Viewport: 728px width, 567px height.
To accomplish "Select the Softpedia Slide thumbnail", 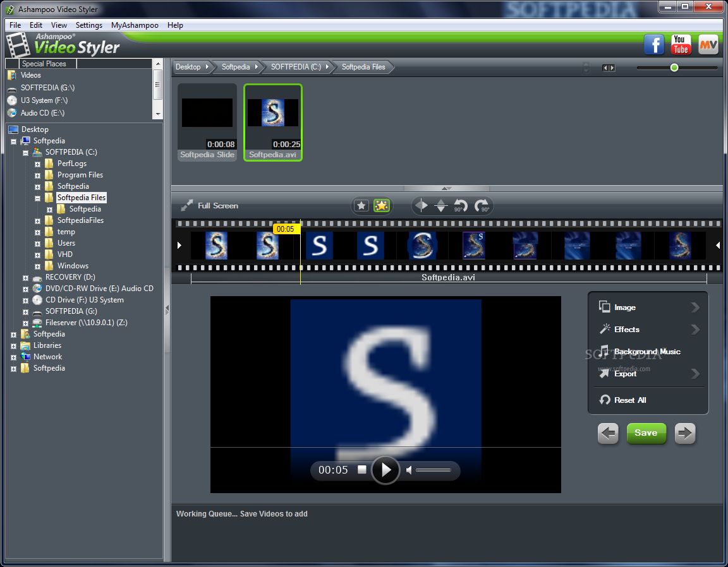I will pyautogui.click(x=207, y=122).
